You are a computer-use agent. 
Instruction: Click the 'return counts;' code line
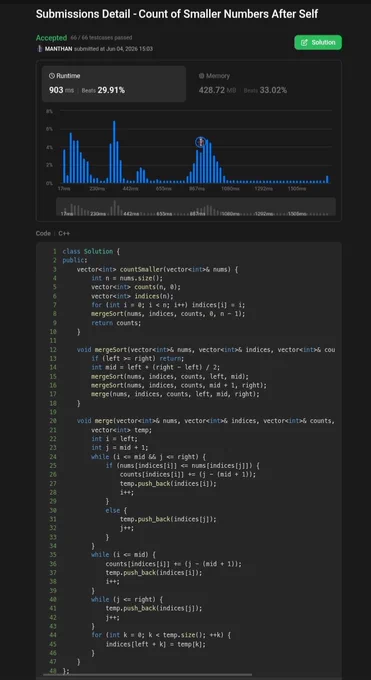coord(116,323)
